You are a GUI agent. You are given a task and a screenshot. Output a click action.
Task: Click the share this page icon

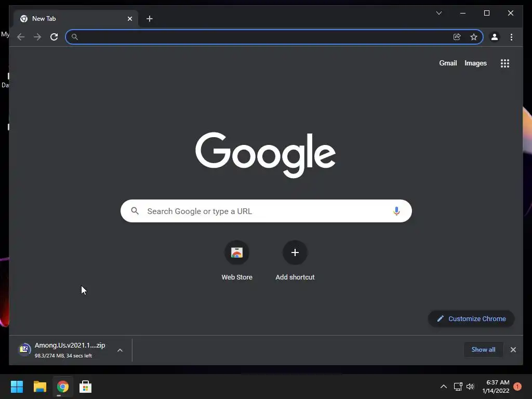(457, 37)
